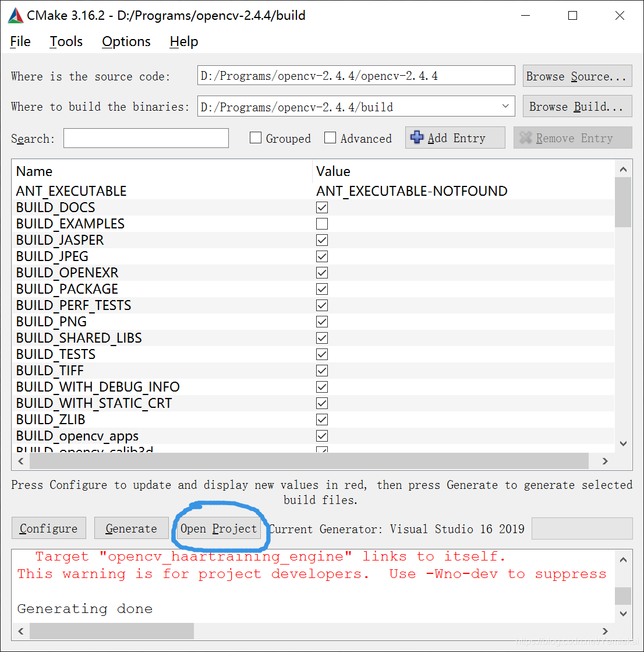Image resolution: width=644 pixels, height=652 pixels.
Task: Click the output log horizontal scrollbar thumb
Action: click(x=112, y=631)
